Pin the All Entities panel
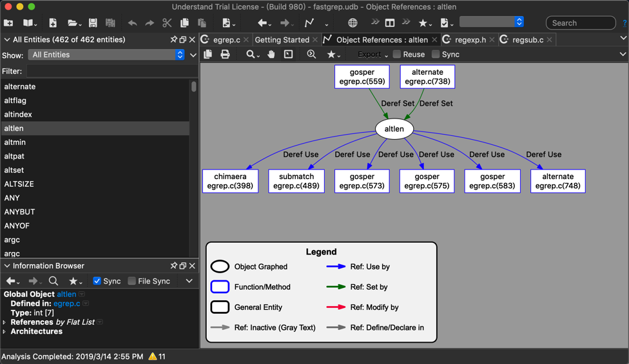The height and width of the screenshot is (364, 629). 173,40
